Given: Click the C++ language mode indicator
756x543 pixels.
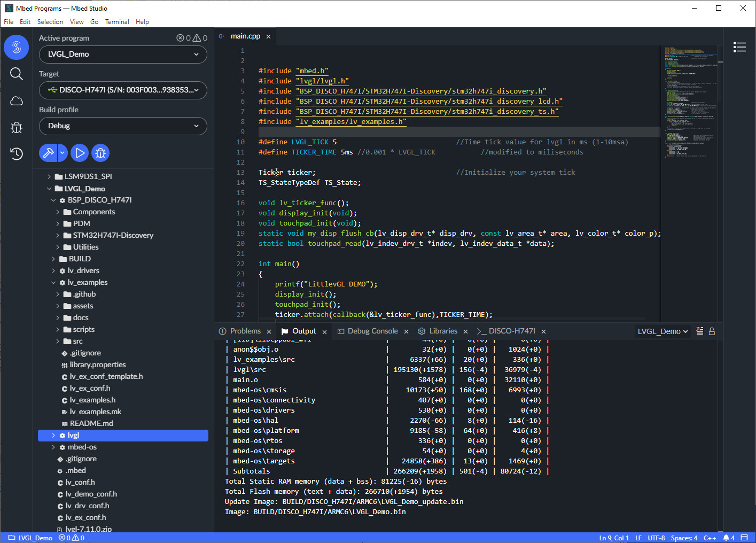Looking at the screenshot, I should [x=710, y=538].
